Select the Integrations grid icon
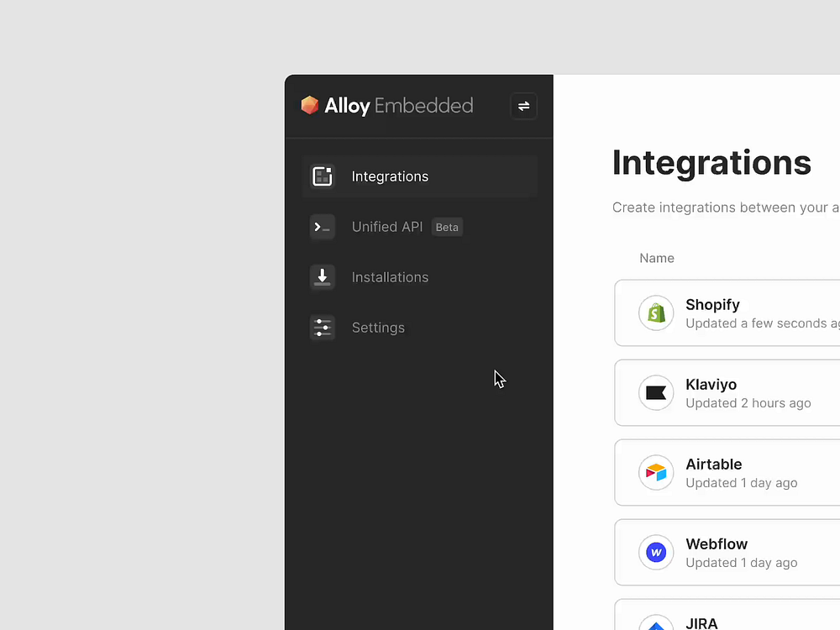Viewport: 840px width, 630px height. pyautogui.click(x=323, y=176)
